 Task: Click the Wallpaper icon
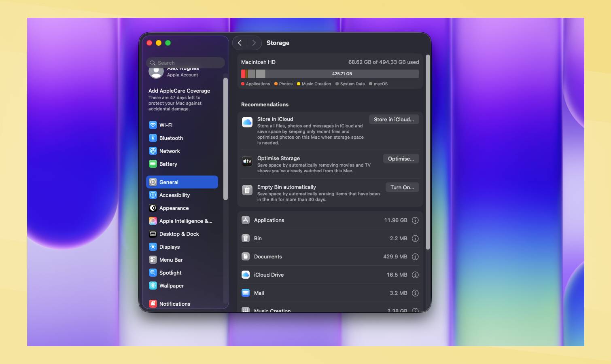click(x=153, y=286)
